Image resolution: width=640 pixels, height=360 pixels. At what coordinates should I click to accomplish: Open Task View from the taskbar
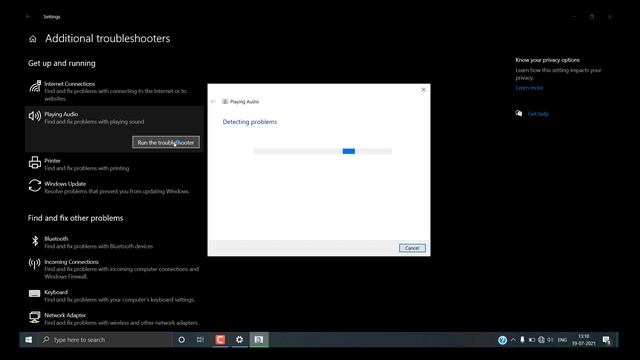click(200, 340)
